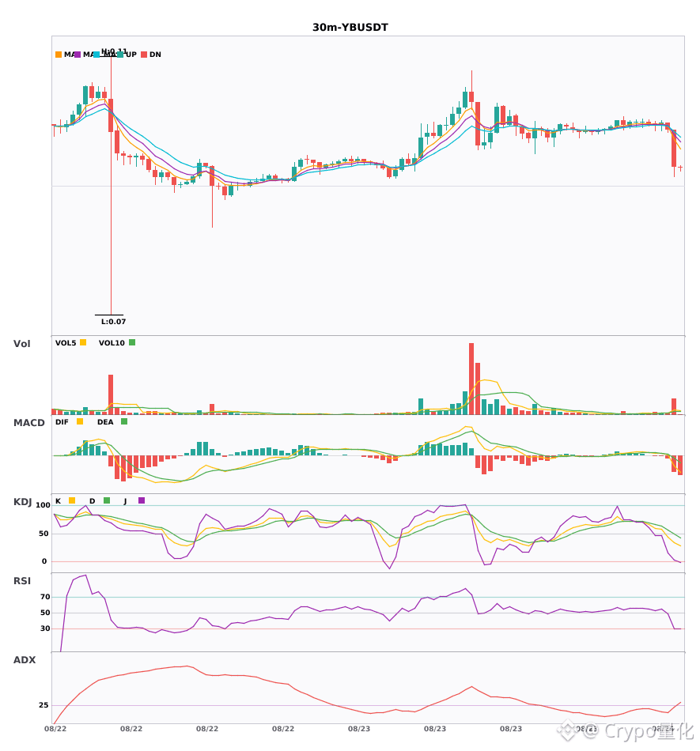Click the L:0.07 low price label
Viewport: 700px width, 751px height.
114,322
